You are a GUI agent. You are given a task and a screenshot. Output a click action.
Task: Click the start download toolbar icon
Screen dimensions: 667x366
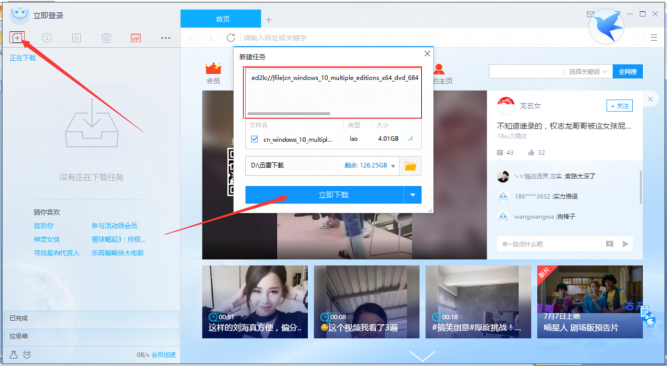(x=47, y=38)
